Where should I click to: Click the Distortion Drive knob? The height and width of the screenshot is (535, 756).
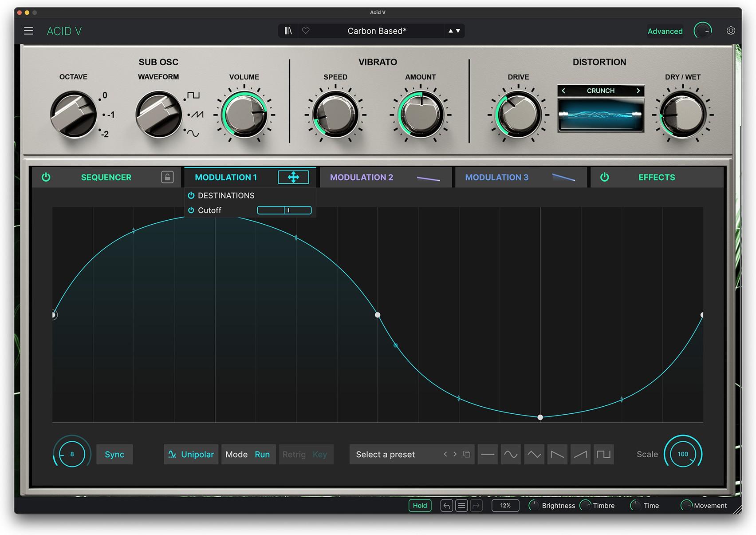click(518, 115)
